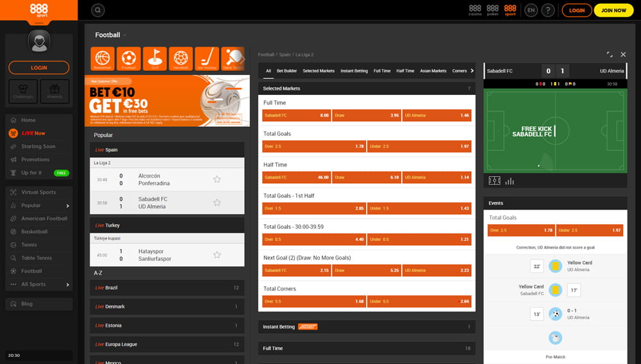
Task: Expand the Live Brazil league row
Action: (x=167, y=288)
